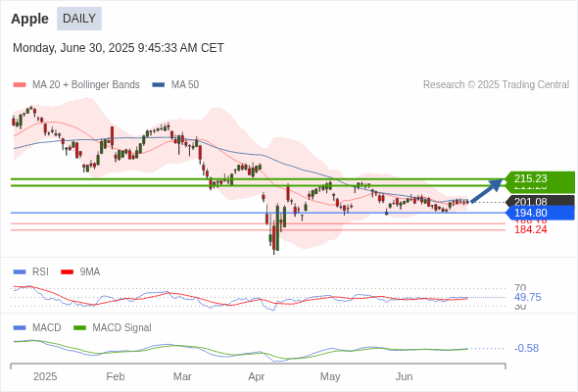
Task: Toggle the RSI legend entry
Action: click(x=31, y=272)
